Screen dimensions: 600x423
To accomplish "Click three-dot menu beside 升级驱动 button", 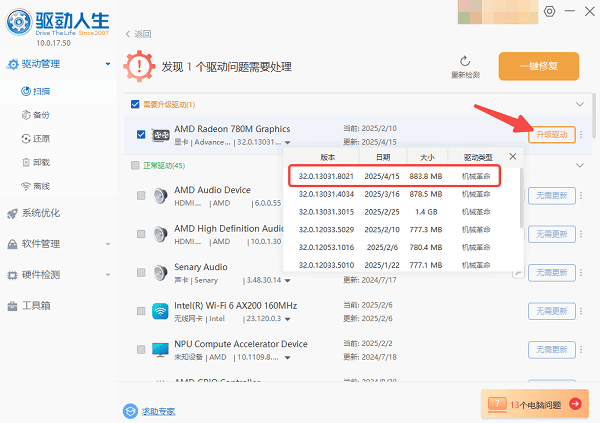I will [x=581, y=135].
